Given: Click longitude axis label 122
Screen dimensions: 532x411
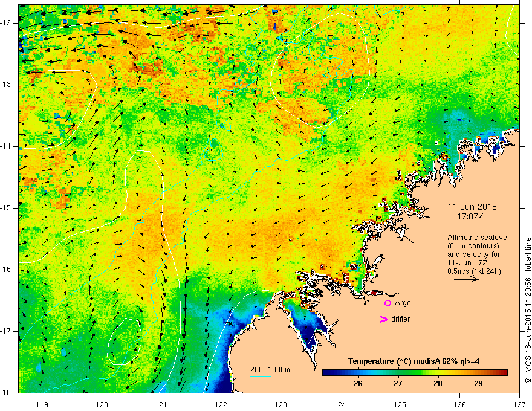Looking at the screenshot, I should pyautogui.click(x=221, y=404).
